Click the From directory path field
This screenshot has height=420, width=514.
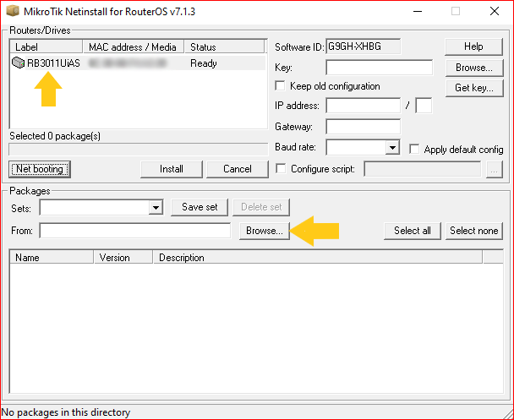[135, 231]
